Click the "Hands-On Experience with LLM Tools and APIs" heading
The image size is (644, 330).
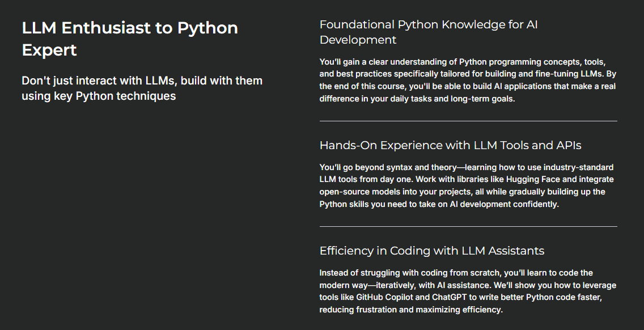(451, 145)
